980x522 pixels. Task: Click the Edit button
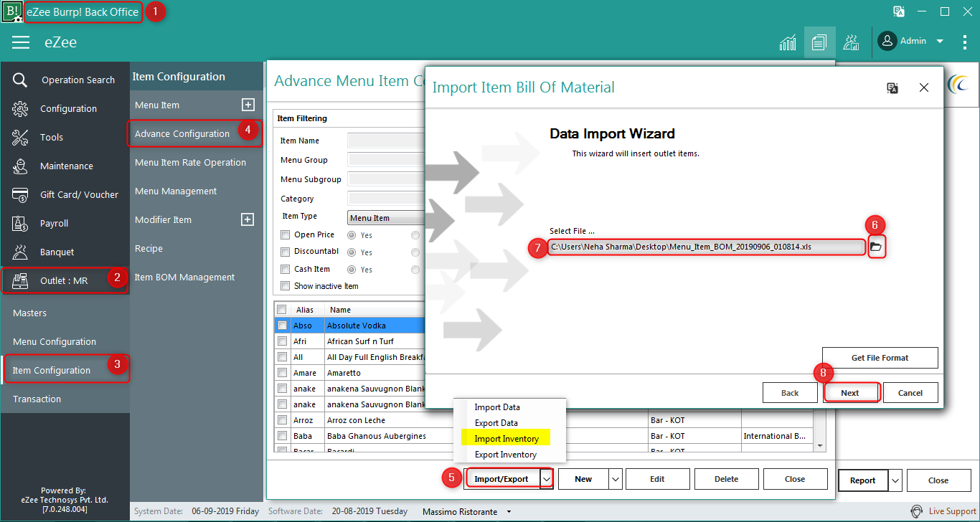pyautogui.click(x=657, y=479)
